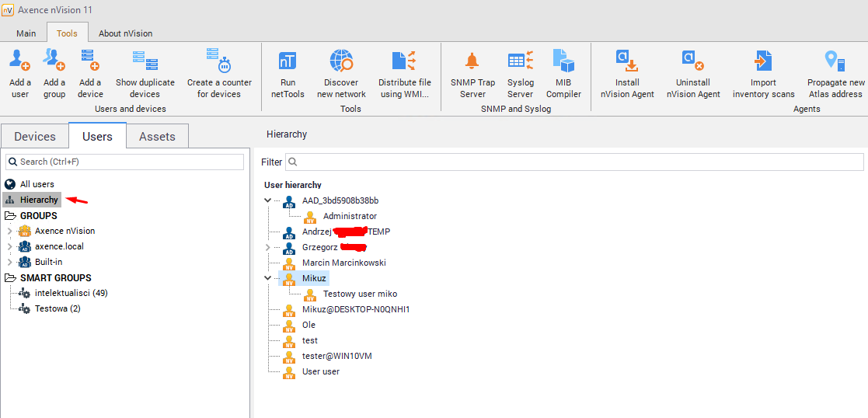The image size is (868, 418).
Task: Expand the Grzegorz user node
Action: 268,248
